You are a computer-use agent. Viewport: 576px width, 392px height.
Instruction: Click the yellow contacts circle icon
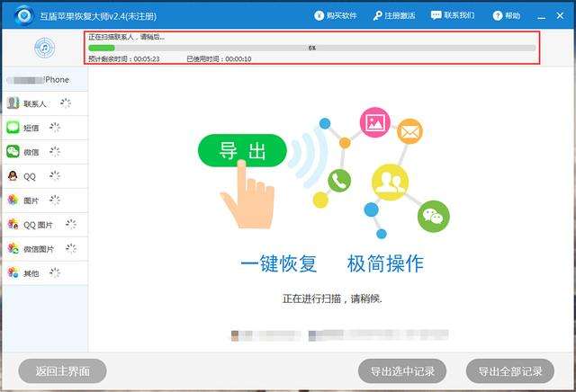[390, 183]
